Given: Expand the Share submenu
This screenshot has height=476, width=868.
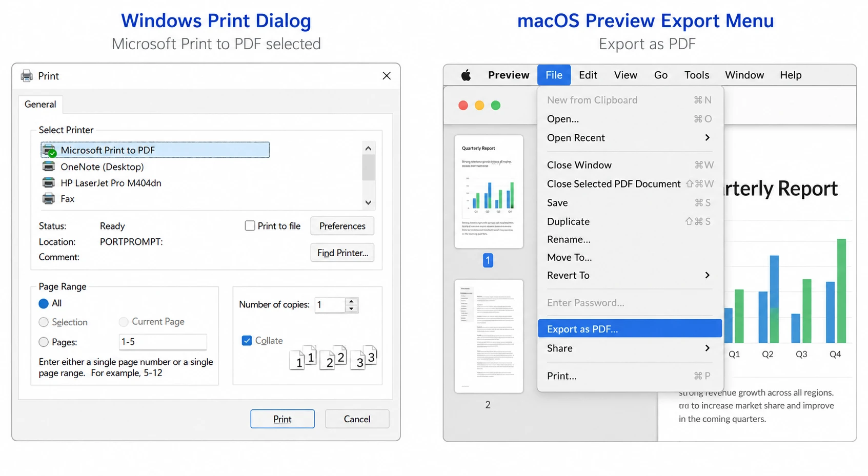Looking at the screenshot, I should click(708, 348).
